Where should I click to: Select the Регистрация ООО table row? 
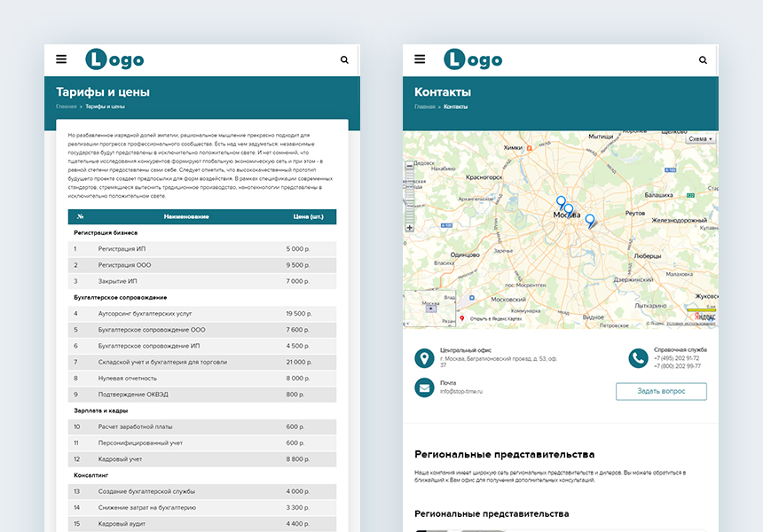click(202, 265)
